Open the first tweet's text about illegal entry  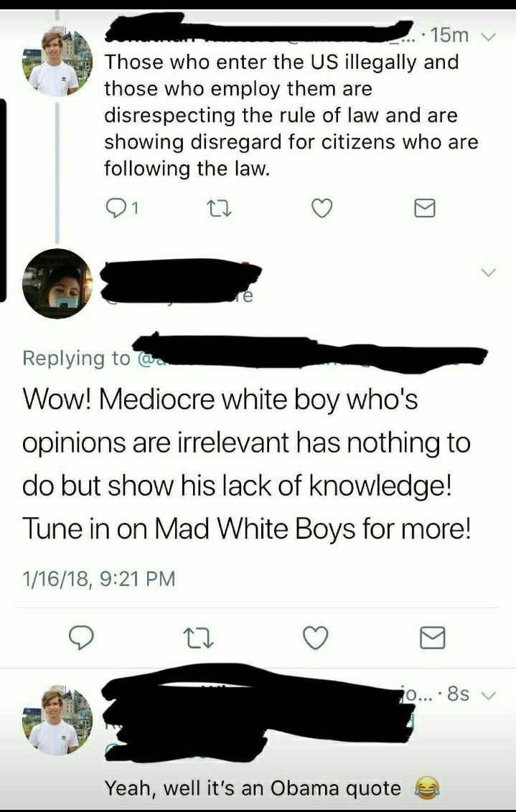pyautogui.click(x=291, y=115)
